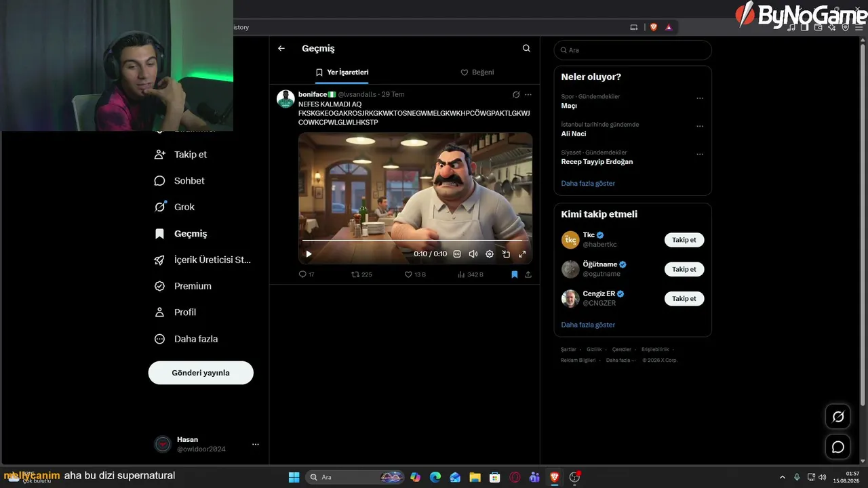
Task: Seek on the video progress bar
Action: 415,241
